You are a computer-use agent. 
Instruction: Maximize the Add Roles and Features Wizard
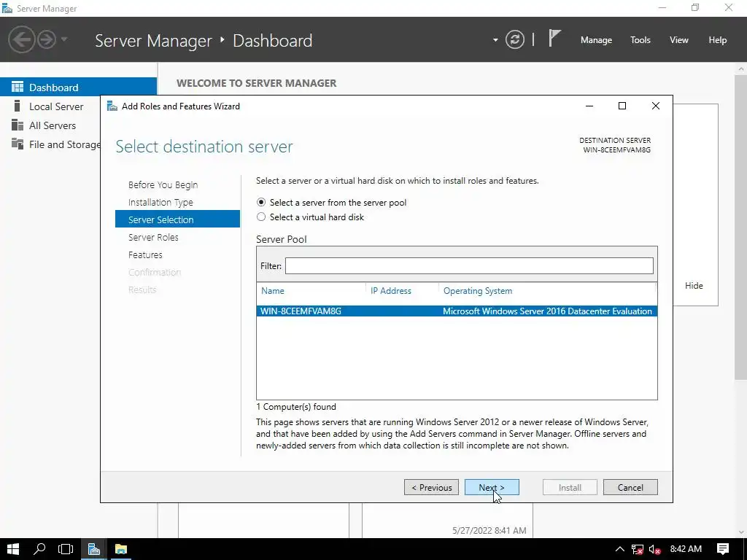(x=622, y=106)
